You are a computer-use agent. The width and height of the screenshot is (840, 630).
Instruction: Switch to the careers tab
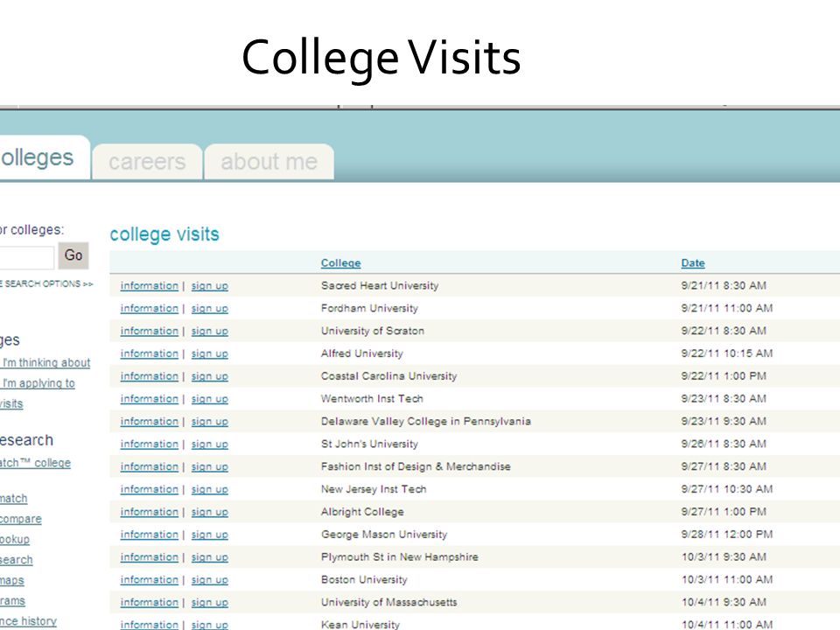[147, 161]
